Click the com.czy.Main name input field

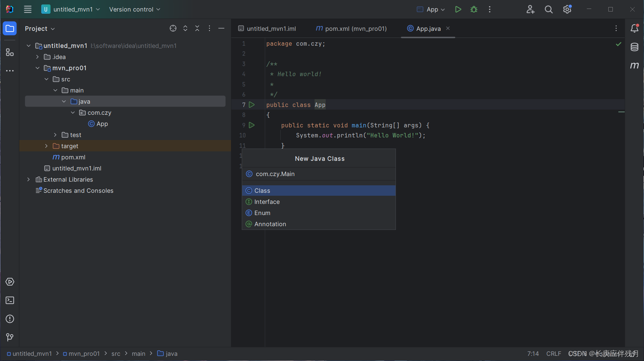click(319, 174)
